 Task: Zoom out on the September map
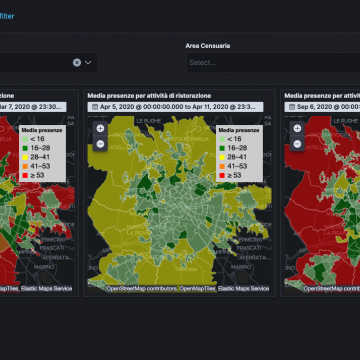pyautogui.click(x=297, y=144)
